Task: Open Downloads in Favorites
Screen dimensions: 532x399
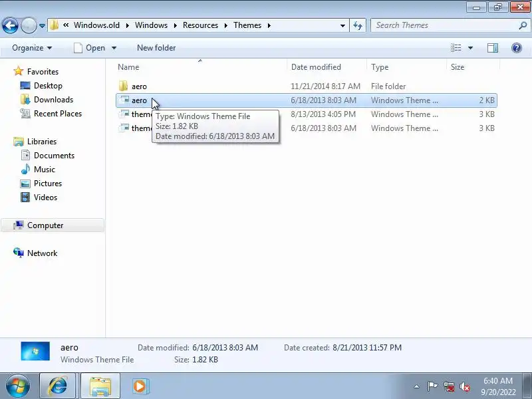Action: pyautogui.click(x=54, y=99)
